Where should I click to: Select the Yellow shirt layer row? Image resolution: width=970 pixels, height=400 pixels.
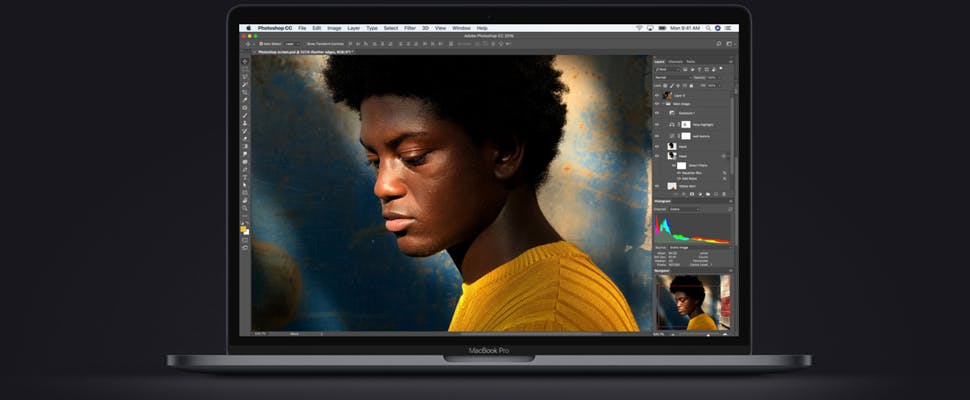click(692, 186)
